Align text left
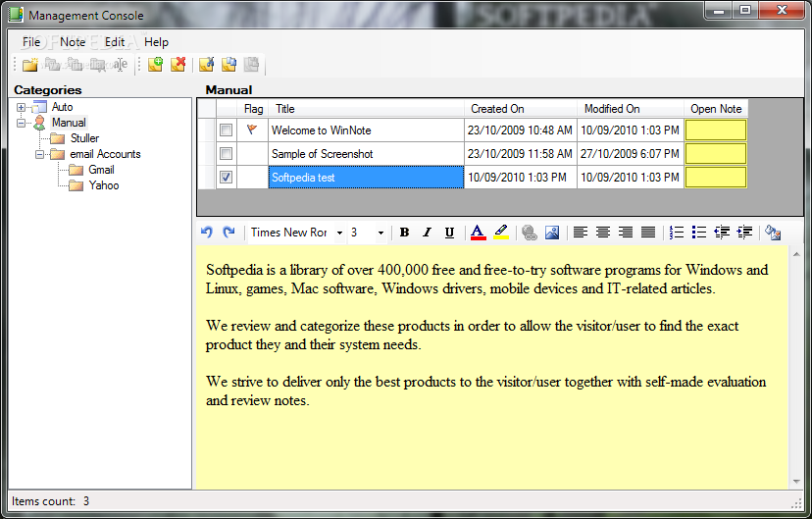 [581, 233]
